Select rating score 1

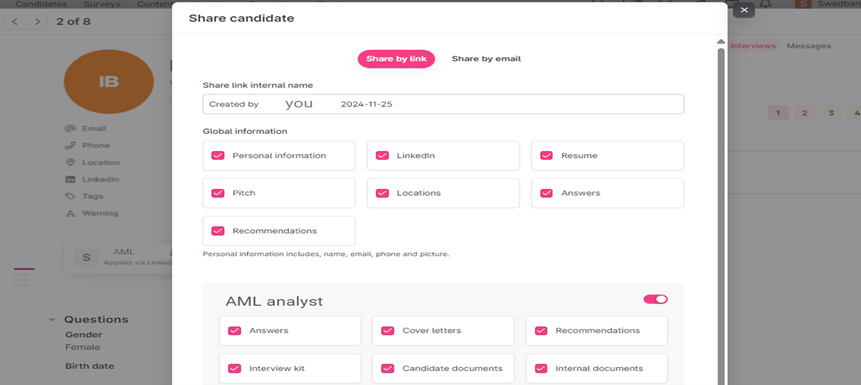tap(778, 113)
